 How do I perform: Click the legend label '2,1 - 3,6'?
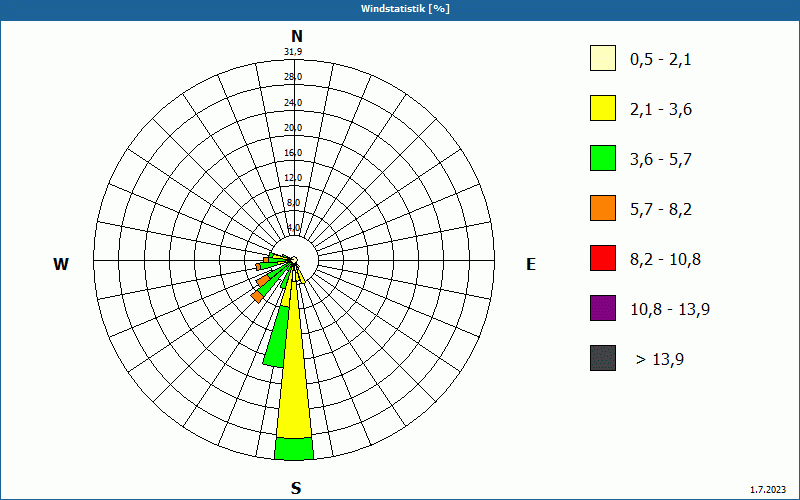tap(661, 110)
